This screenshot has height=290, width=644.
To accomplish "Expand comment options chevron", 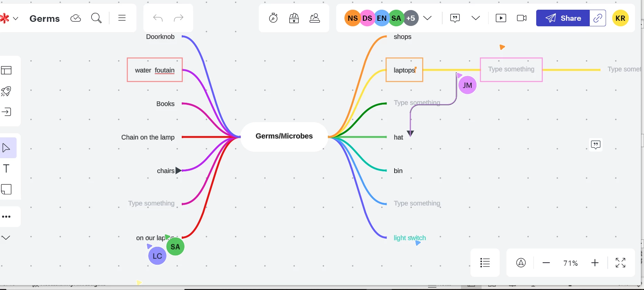I will click(x=476, y=18).
